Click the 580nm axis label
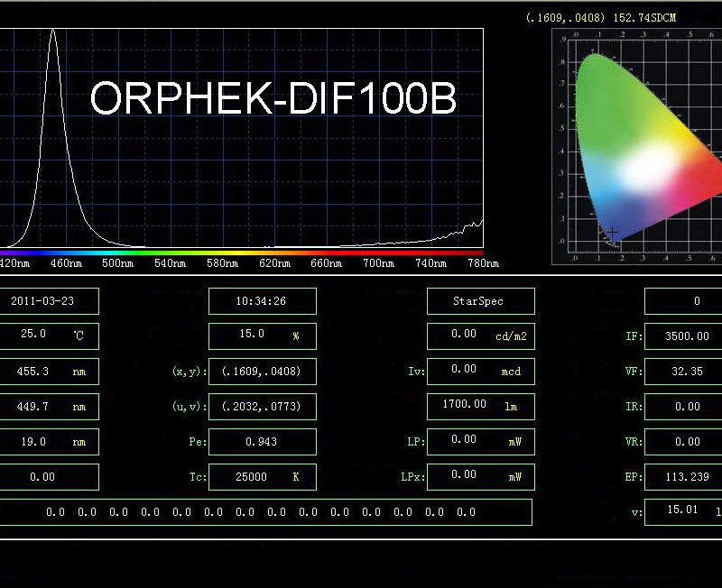The height and width of the screenshot is (588, 722). (222, 263)
